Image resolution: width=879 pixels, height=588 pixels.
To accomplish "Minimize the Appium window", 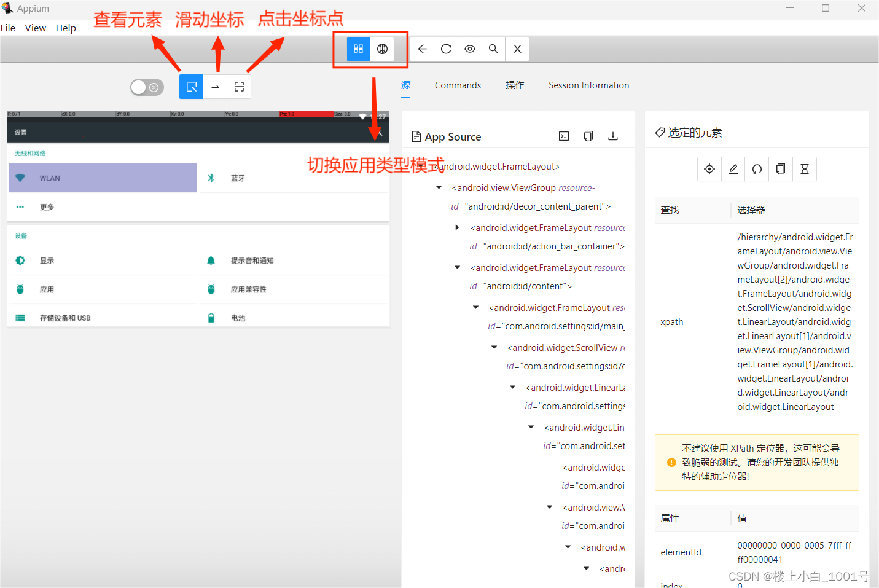I will coord(790,8).
